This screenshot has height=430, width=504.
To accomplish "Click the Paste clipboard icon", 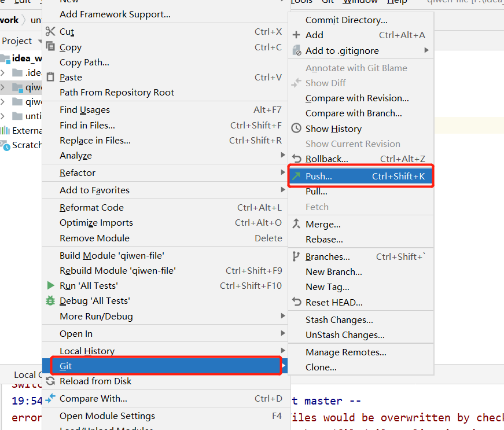I will click(50, 77).
